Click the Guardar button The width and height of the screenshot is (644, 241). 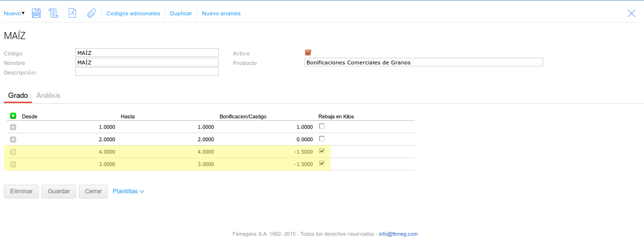(59, 191)
